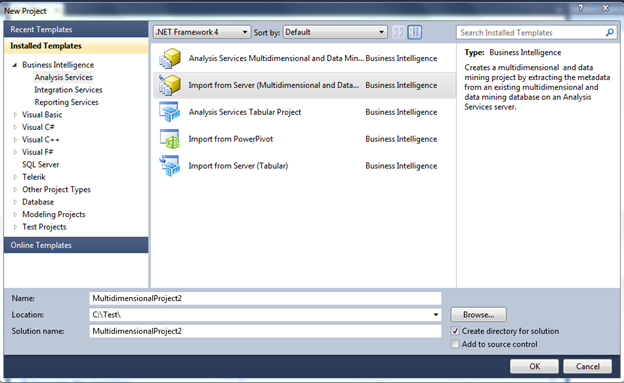
Task: Select Reporting Services in the tree
Action: pyautogui.click(x=66, y=102)
